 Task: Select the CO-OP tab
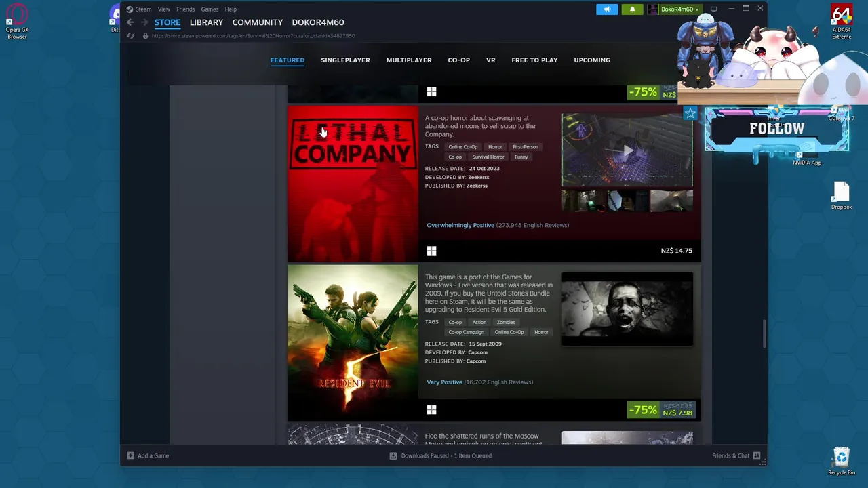tap(458, 60)
